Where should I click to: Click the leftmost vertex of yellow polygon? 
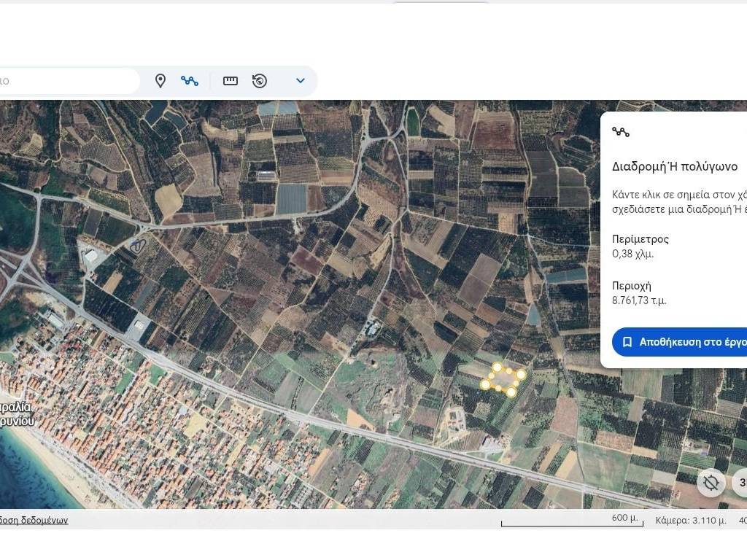click(x=485, y=384)
